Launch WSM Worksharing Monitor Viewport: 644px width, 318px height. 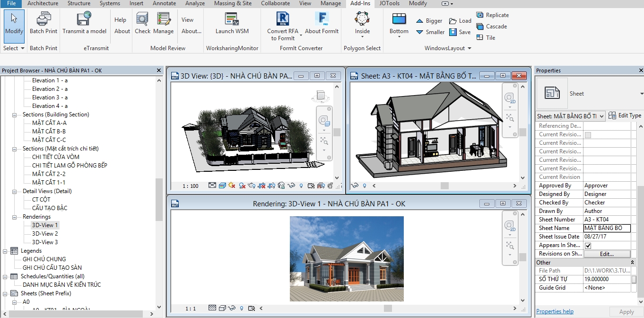[x=232, y=24]
